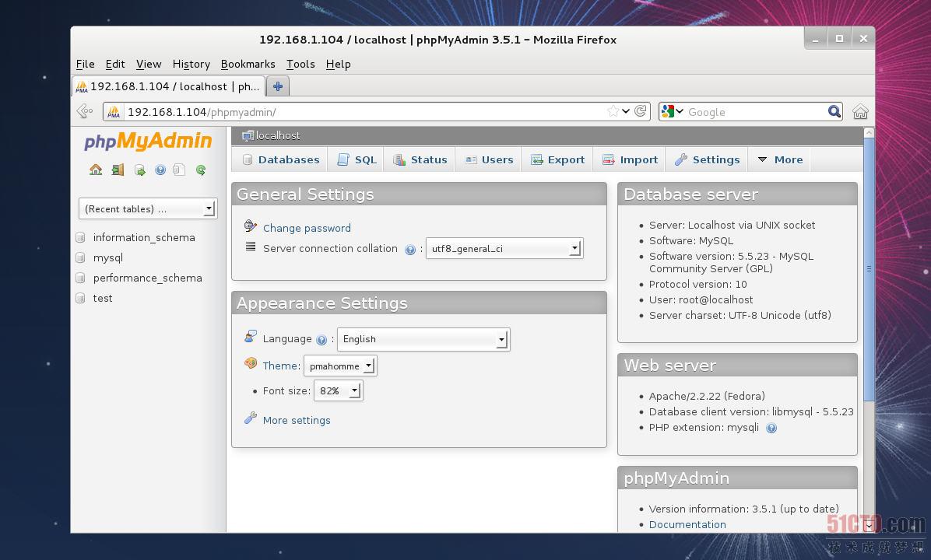
Task: Click the Documentation link
Action: pos(687,524)
